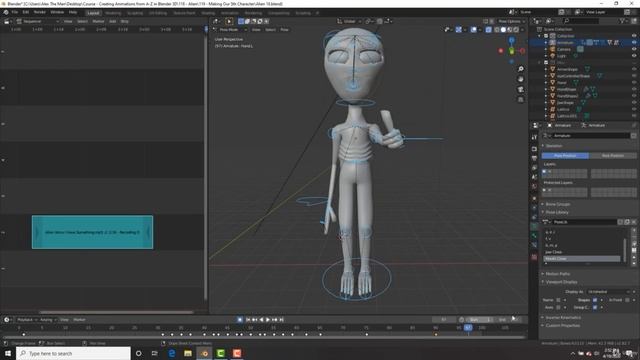Image resolution: width=640 pixels, height=360 pixels.
Task: Open Windows Start menu
Action: click(x=8, y=353)
